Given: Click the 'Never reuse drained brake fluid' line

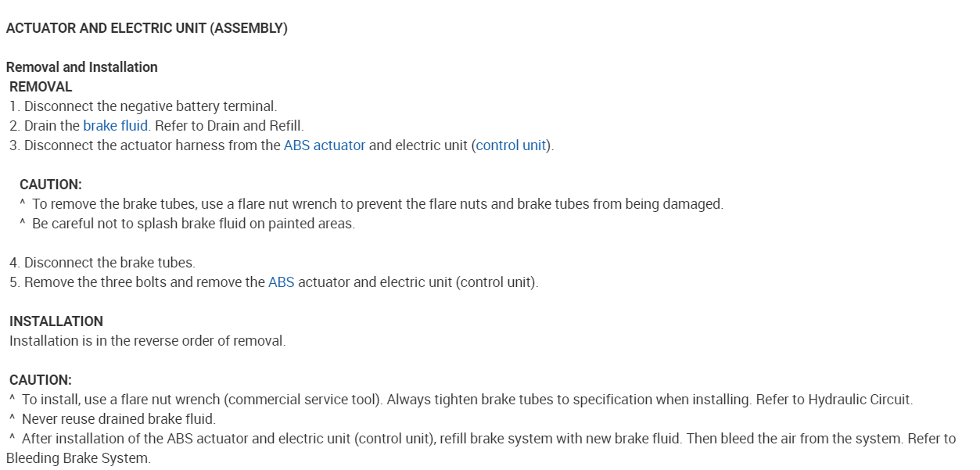Looking at the screenshot, I should coord(118,419).
